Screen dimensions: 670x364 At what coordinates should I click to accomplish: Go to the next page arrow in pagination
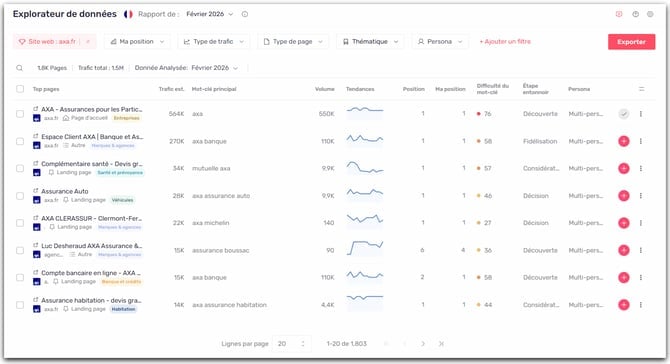pos(423,343)
